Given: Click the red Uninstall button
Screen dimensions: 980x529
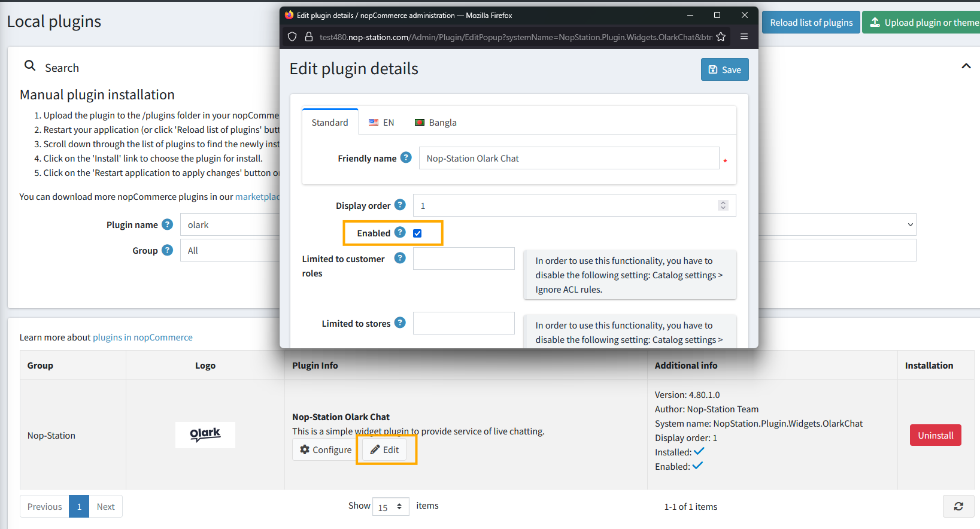Looking at the screenshot, I should click(x=935, y=435).
